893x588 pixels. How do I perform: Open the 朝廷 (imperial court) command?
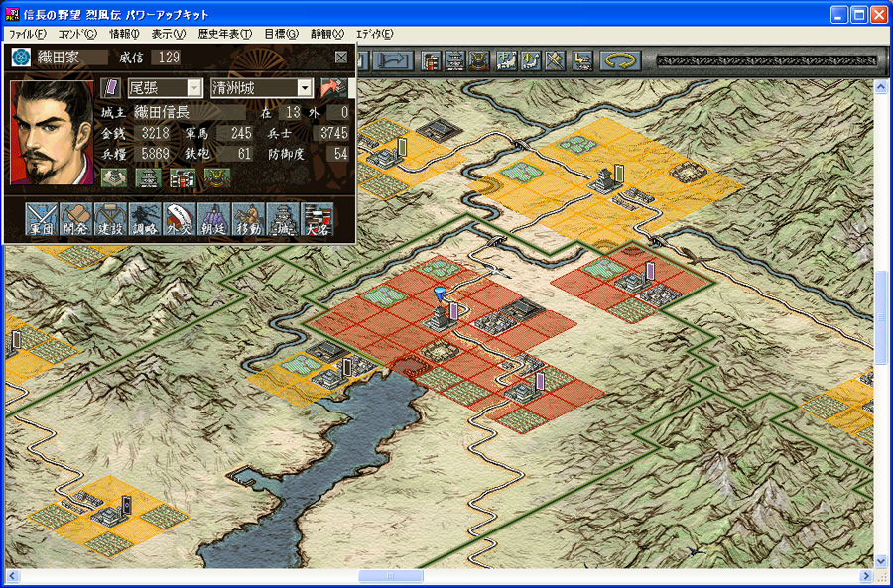click(214, 220)
